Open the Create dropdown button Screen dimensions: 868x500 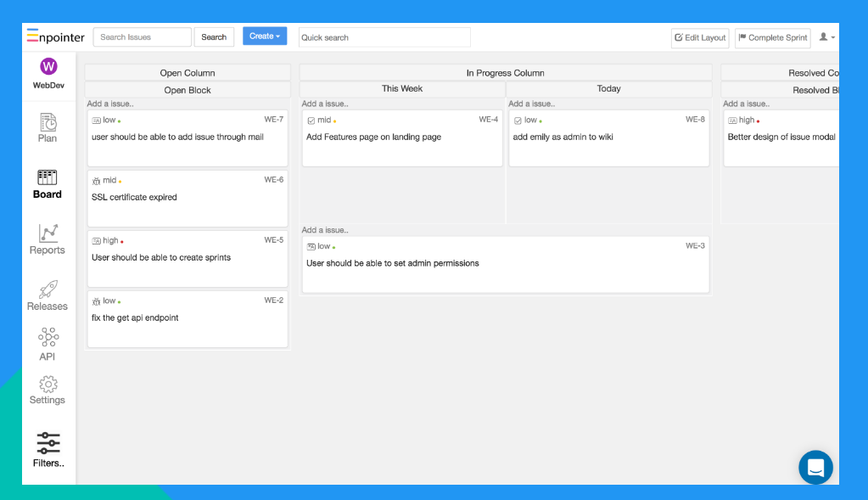click(x=265, y=36)
